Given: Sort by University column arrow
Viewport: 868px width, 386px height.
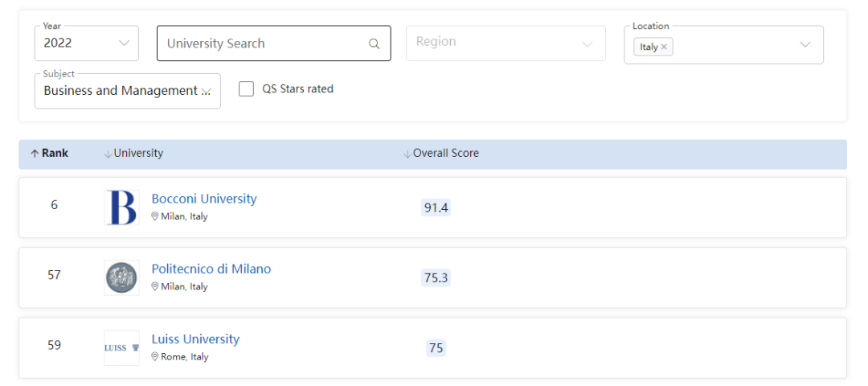Looking at the screenshot, I should pos(108,154).
